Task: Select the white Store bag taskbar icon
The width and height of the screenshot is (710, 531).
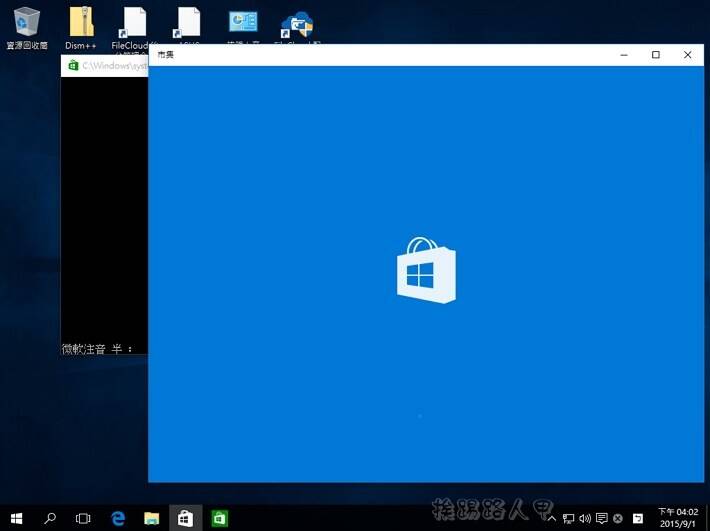Action: 185,518
